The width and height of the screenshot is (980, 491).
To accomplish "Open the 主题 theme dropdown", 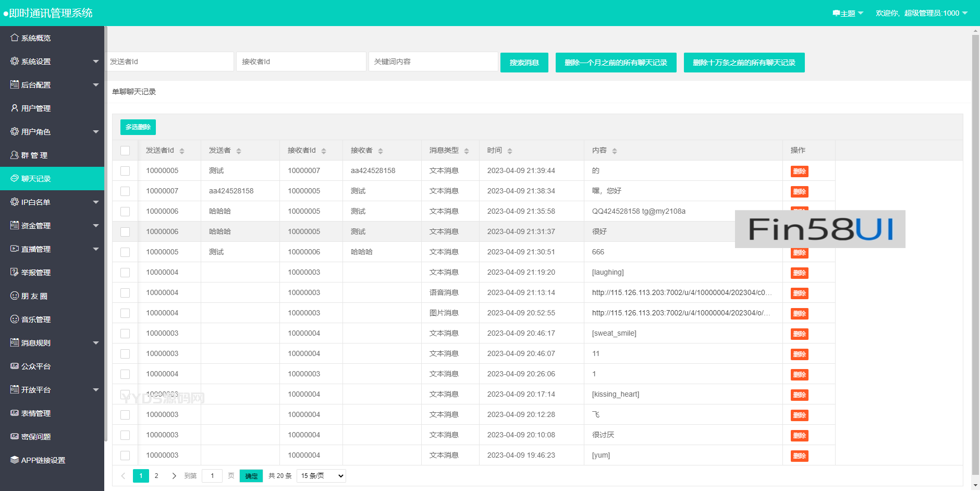I will pyautogui.click(x=848, y=13).
